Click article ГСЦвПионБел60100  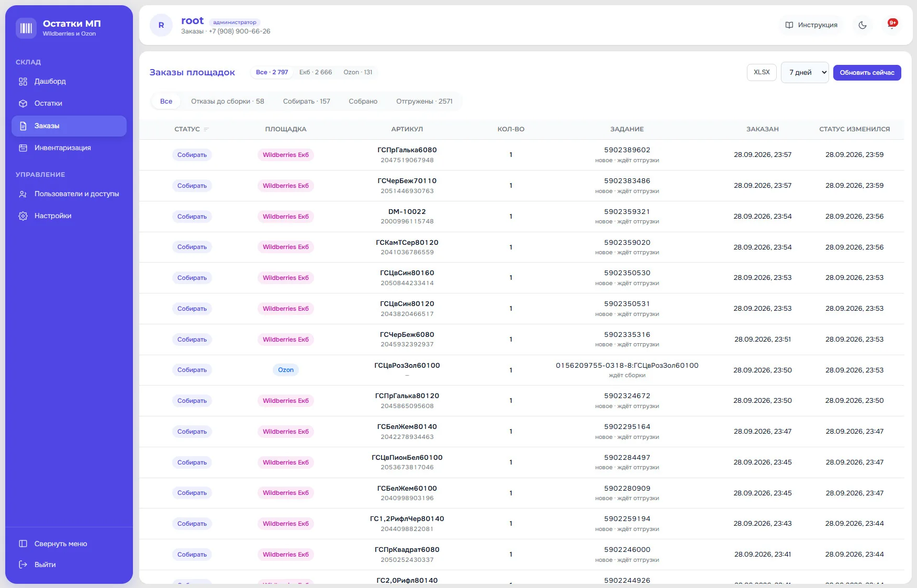point(407,458)
